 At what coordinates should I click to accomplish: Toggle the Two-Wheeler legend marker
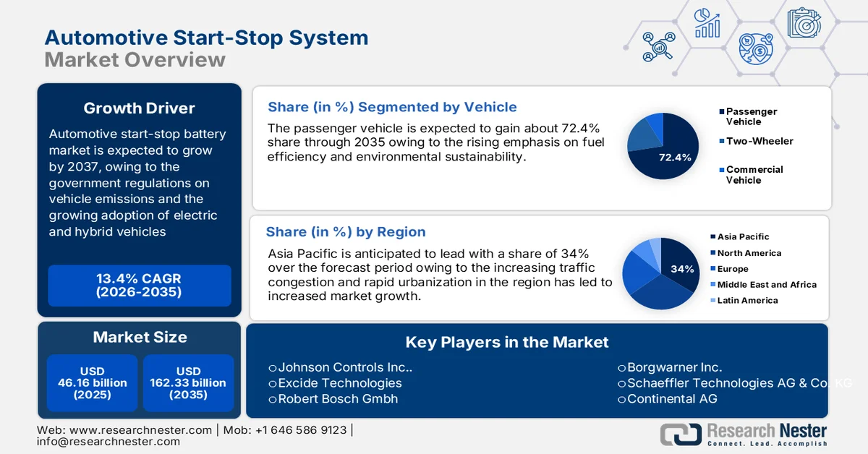[x=721, y=141]
